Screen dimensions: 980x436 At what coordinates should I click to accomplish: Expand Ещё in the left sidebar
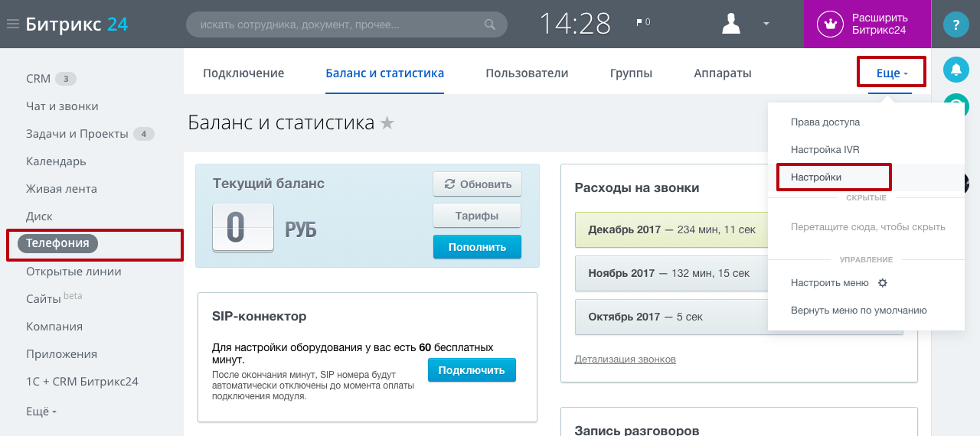[x=41, y=411]
